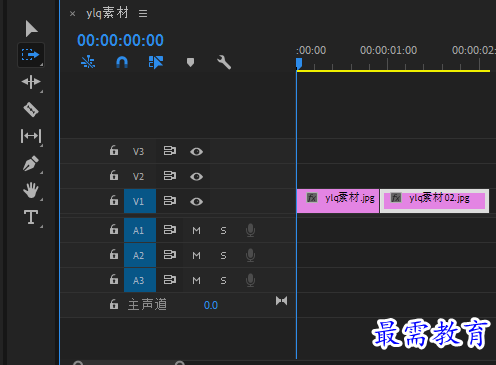Enable voice-over record on A3
The width and height of the screenshot is (496, 365).
point(250,280)
